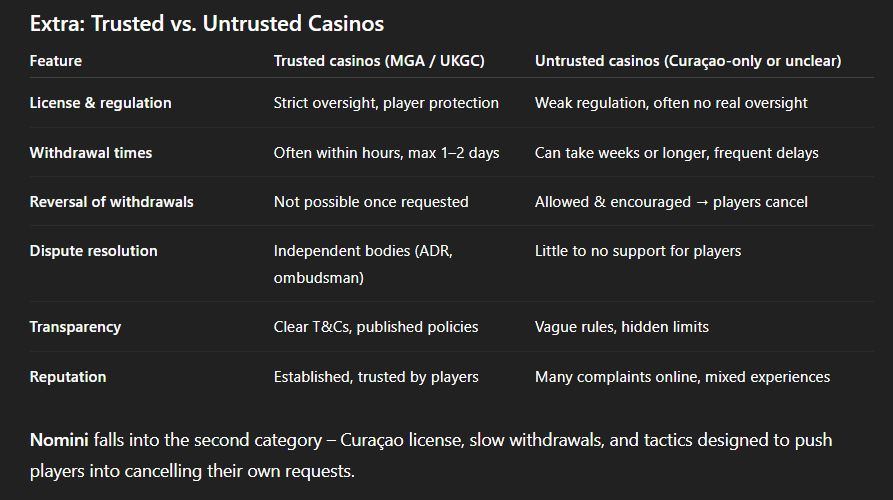Click the 'Dispute resolution' row label
Image resolution: width=893 pixels, height=500 pixels.
pyautogui.click(x=94, y=251)
